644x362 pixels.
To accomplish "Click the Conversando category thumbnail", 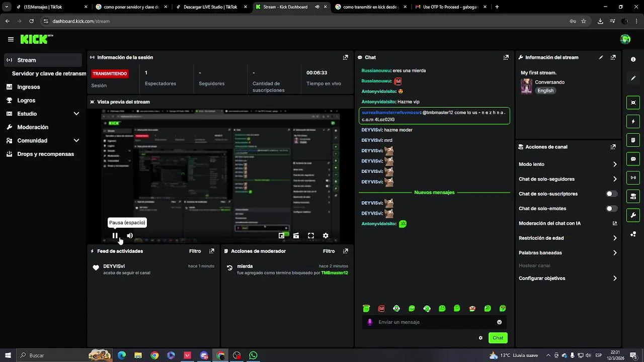I will click(x=526, y=86).
